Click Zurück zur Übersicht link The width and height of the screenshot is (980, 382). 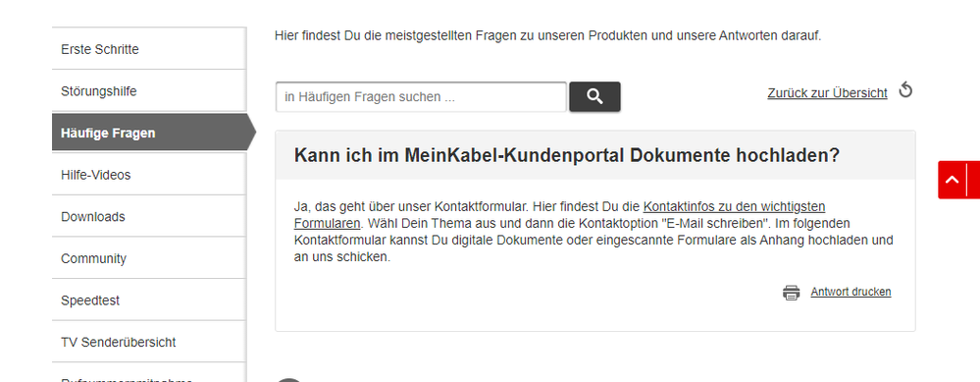pos(827,93)
